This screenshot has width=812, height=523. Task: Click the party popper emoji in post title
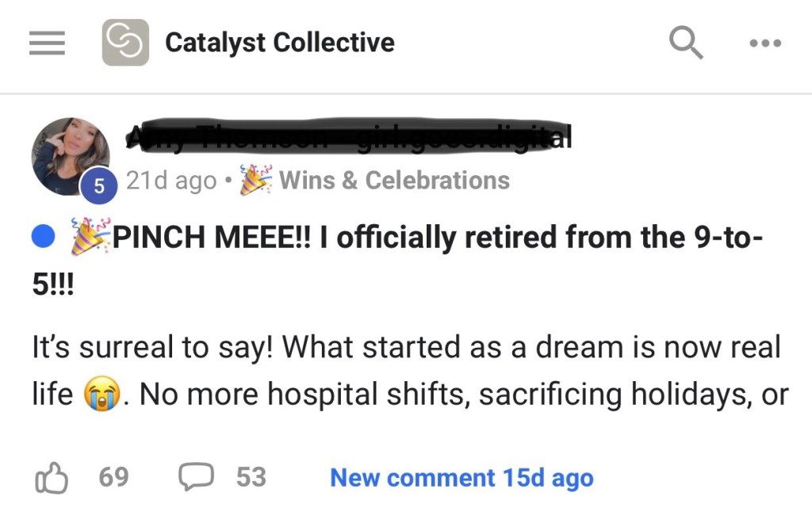pyautogui.click(x=90, y=236)
